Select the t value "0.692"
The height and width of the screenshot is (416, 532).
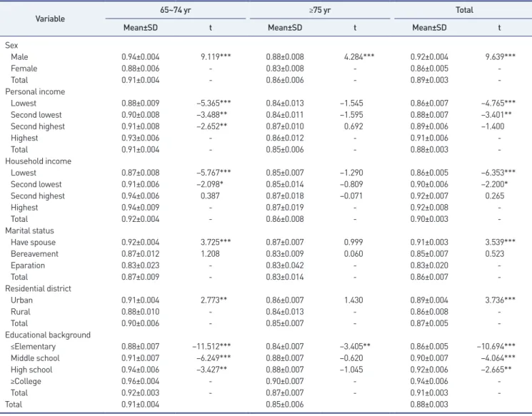pos(353,126)
